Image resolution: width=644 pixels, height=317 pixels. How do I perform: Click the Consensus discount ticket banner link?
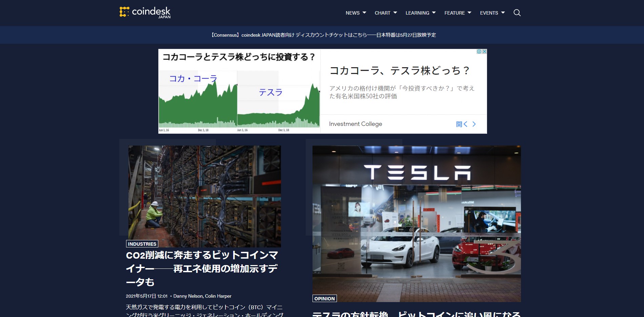click(x=323, y=35)
